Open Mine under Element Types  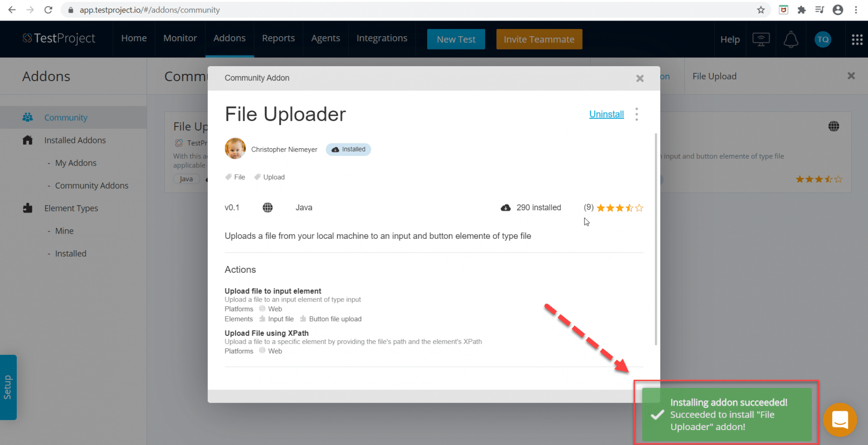point(64,231)
